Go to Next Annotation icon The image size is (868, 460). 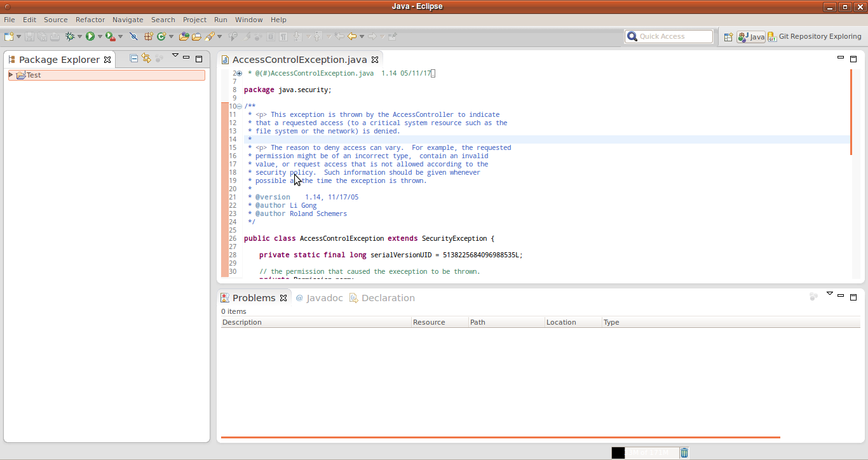(x=297, y=36)
